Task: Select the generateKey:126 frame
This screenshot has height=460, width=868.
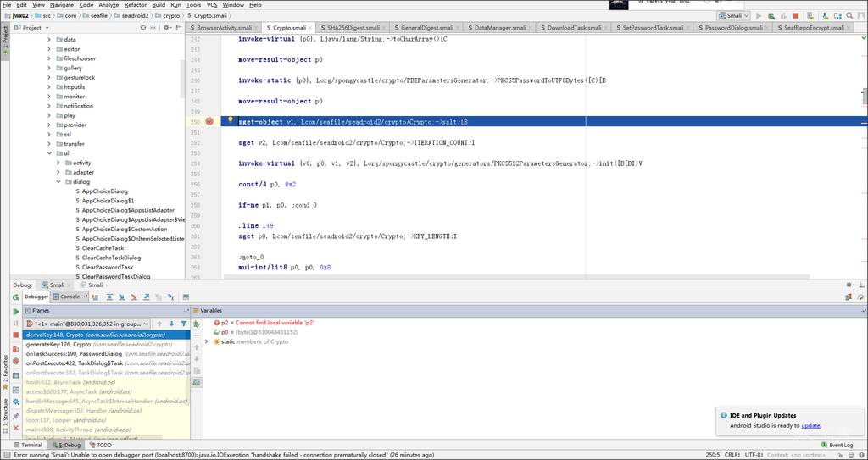Action: tap(106, 344)
